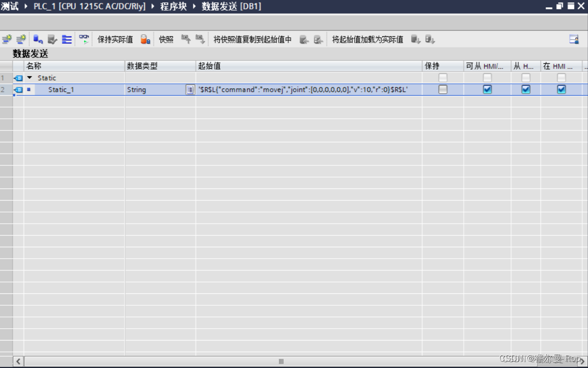Click PLC_1 [CPU 1215C AC/DC/Rly] breadcrumb
This screenshot has height=368, width=588.
pyautogui.click(x=90, y=6)
